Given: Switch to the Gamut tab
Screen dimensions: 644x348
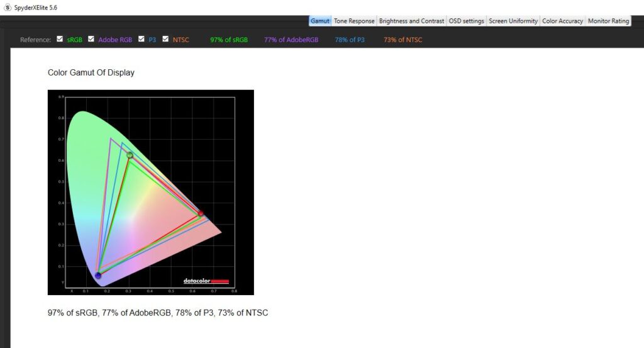Looking at the screenshot, I should coord(319,21).
